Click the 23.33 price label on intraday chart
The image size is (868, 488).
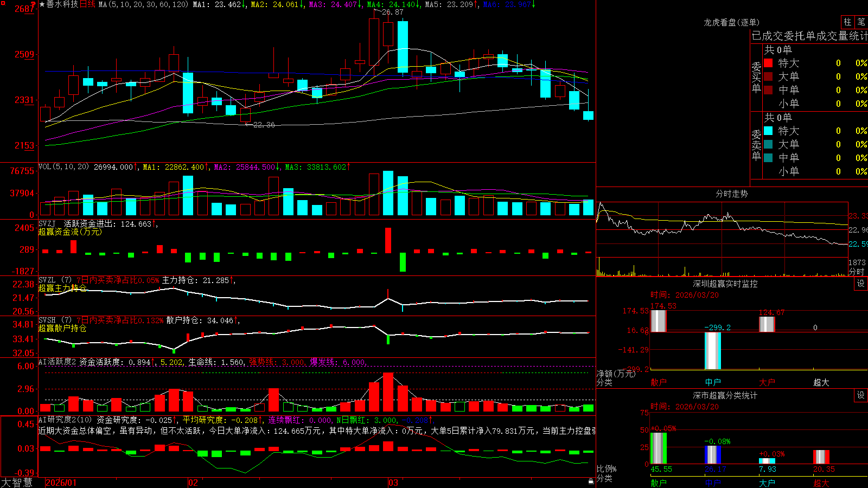(x=858, y=216)
